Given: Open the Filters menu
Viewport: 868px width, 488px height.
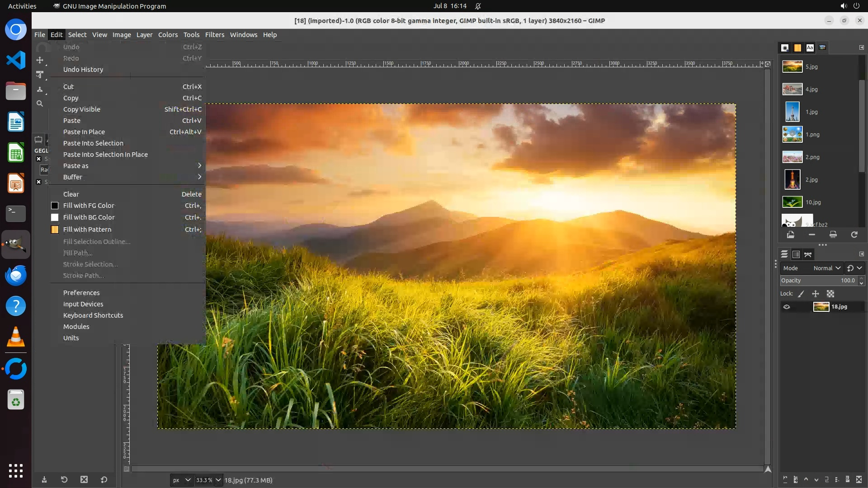Looking at the screenshot, I should point(214,35).
